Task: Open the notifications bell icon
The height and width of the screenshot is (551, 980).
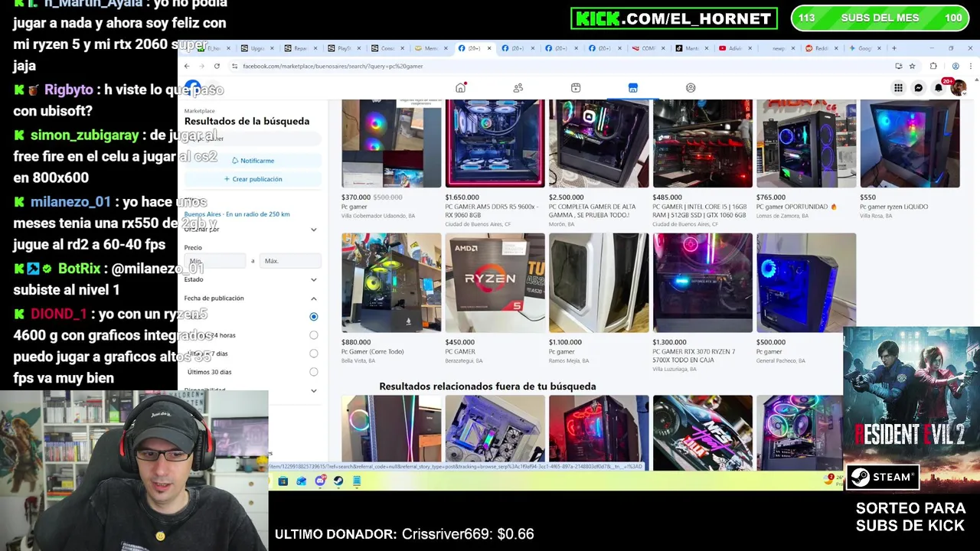Action: 939,88
